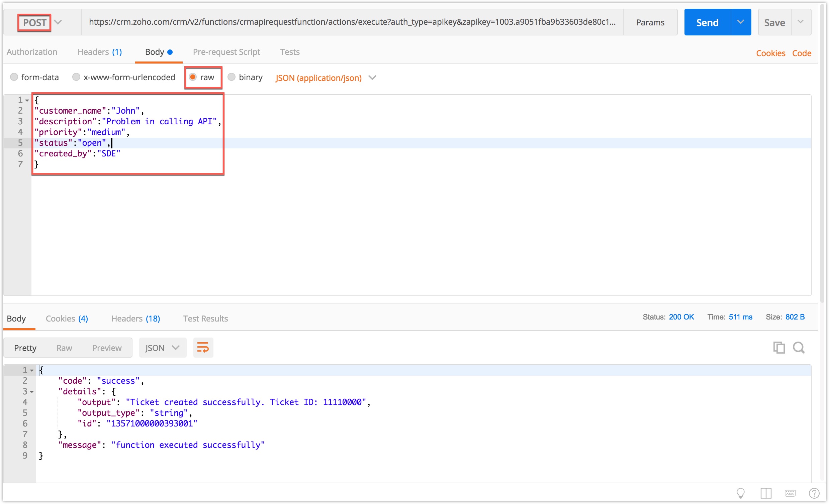
Task: Toggle two-pane view icon at bottom
Action: 766,493
